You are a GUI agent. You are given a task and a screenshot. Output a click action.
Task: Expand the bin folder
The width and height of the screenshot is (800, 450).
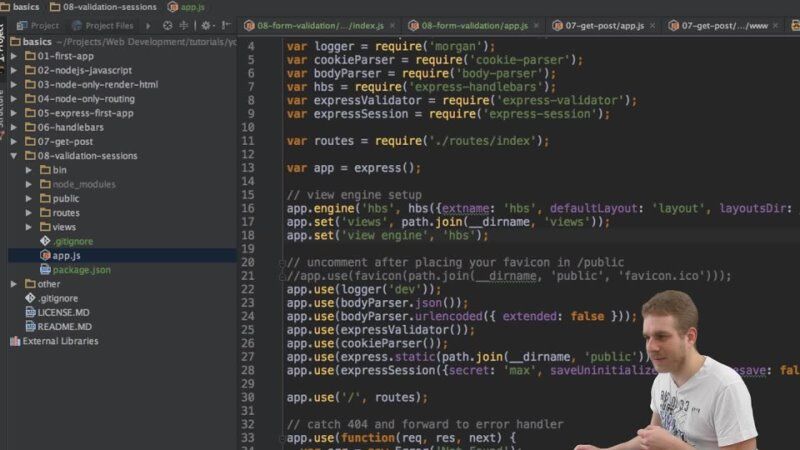29,170
